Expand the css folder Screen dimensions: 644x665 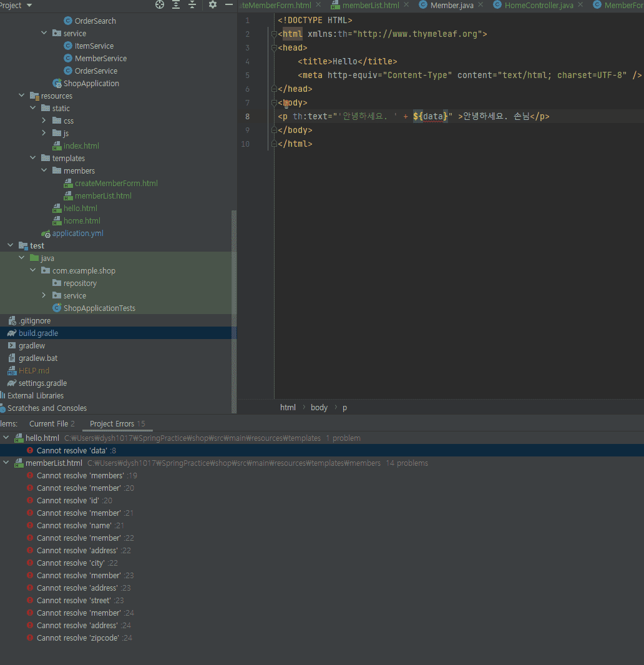coord(44,121)
